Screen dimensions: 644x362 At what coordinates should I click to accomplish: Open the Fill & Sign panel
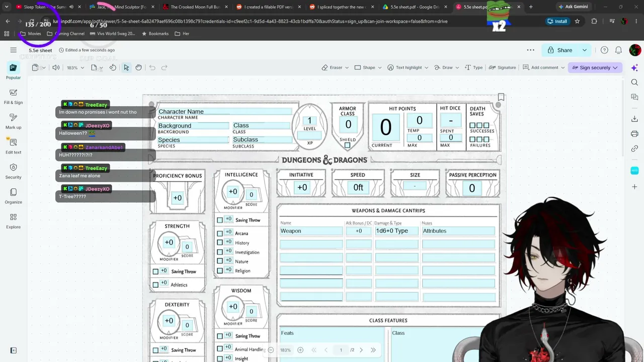pos(13,96)
